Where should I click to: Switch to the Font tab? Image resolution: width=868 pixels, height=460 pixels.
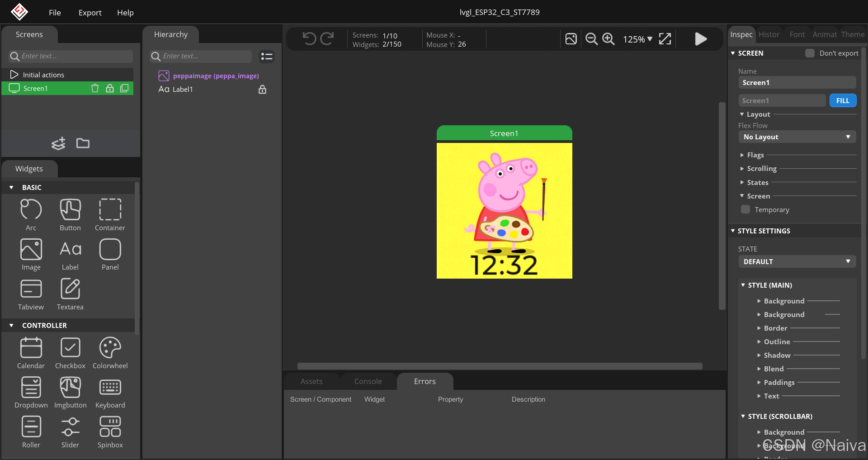[797, 34]
